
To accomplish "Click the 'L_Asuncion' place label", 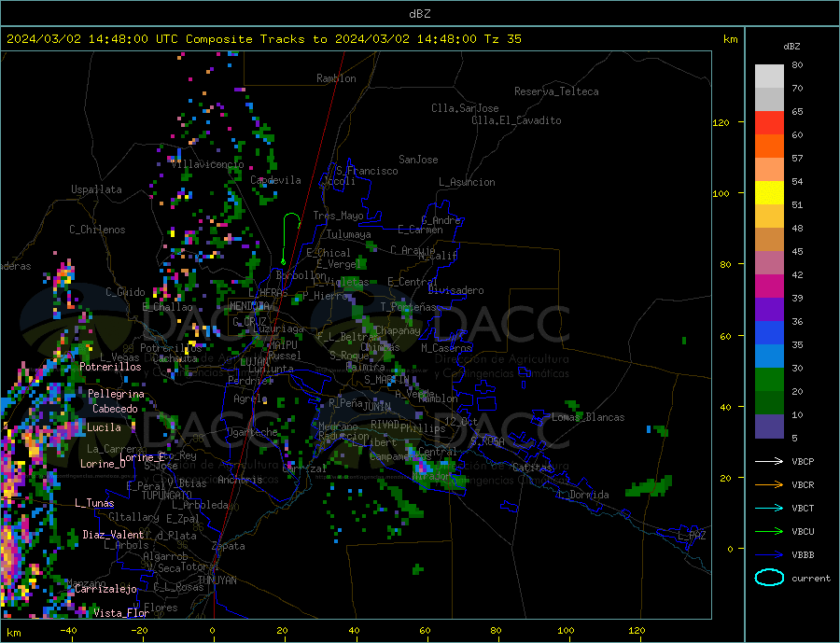I will click(467, 182).
